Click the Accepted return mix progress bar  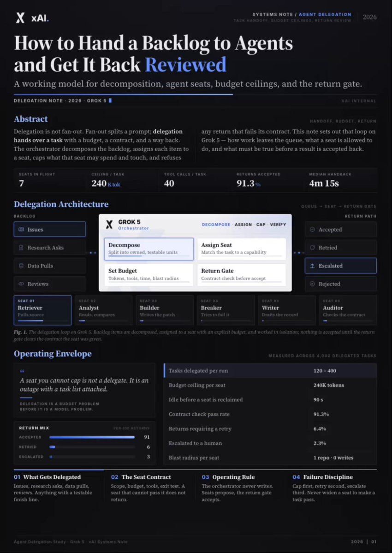pos(92,437)
